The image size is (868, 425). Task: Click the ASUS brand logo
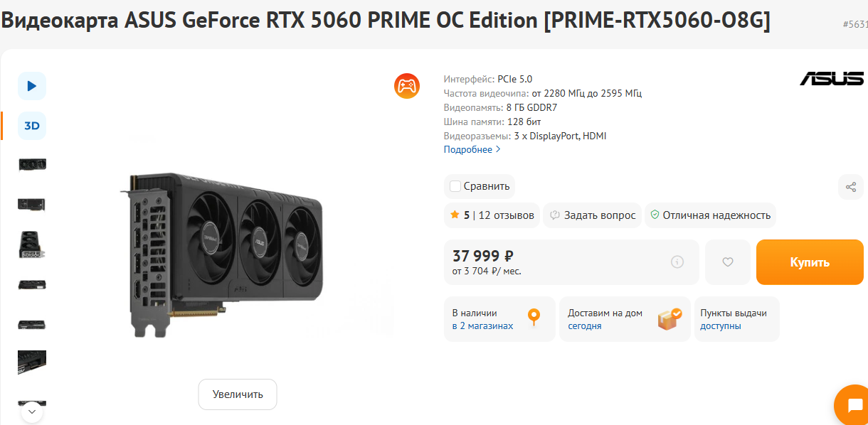pyautogui.click(x=832, y=78)
